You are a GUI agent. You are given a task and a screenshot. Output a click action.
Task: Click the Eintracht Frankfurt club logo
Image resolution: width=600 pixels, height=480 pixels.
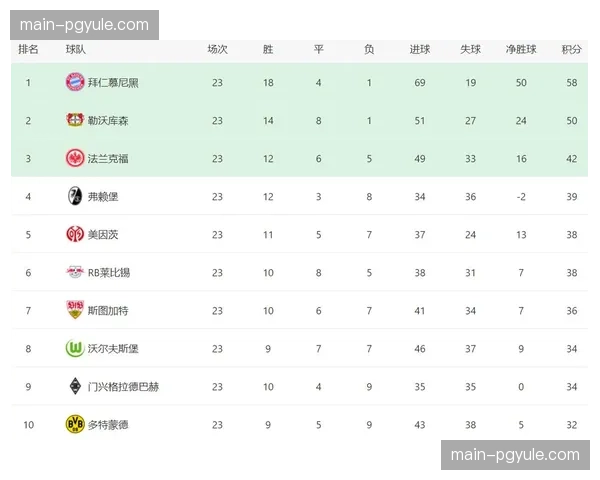click(x=75, y=158)
